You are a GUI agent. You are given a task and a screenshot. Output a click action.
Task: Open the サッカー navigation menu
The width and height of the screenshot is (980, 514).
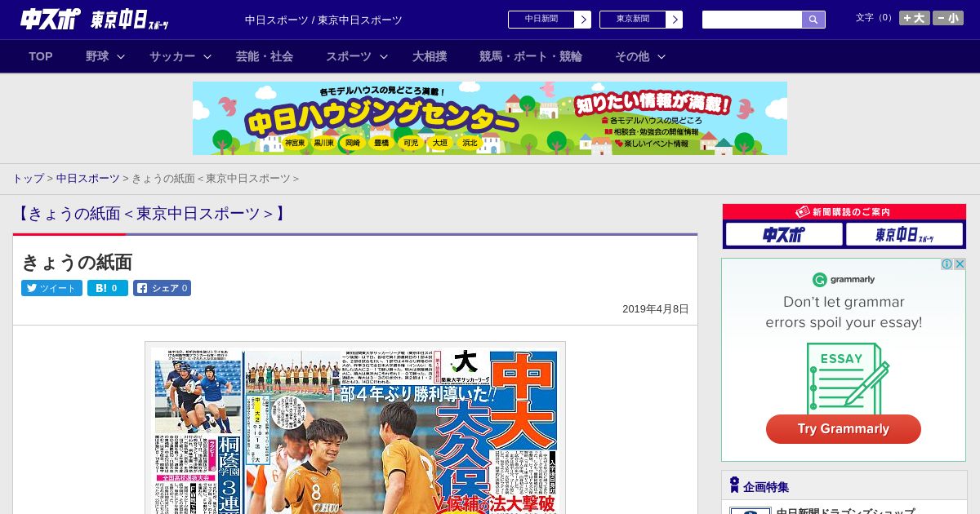point(171,56)
